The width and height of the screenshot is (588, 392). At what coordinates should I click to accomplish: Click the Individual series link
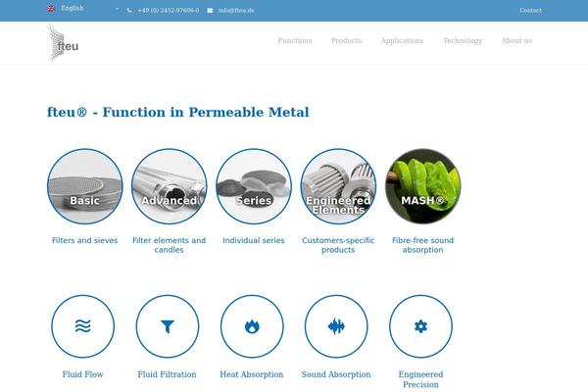click(254, 240)
